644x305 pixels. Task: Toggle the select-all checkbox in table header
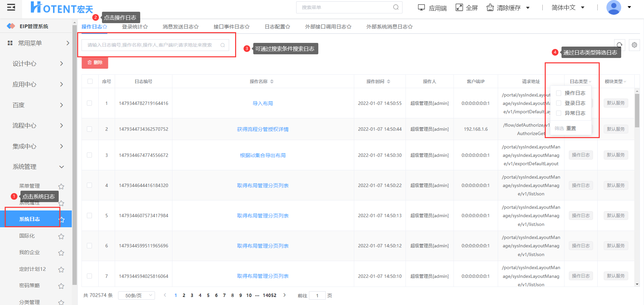pyautogui.click(x=90, y=81)
